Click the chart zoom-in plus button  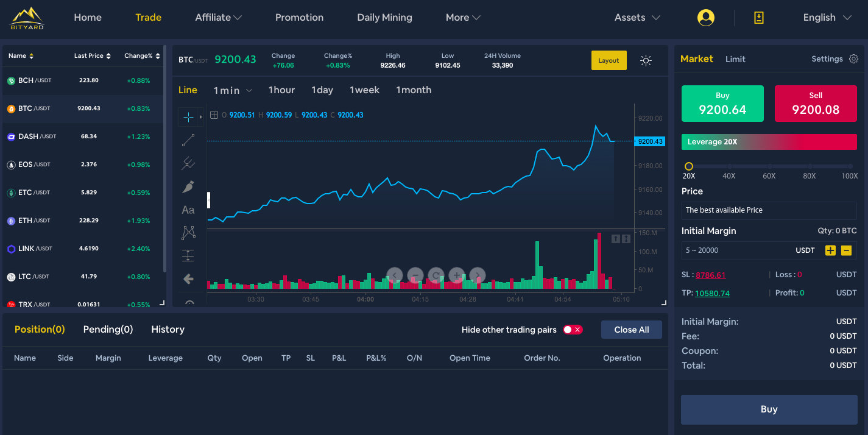pos(457,275)
